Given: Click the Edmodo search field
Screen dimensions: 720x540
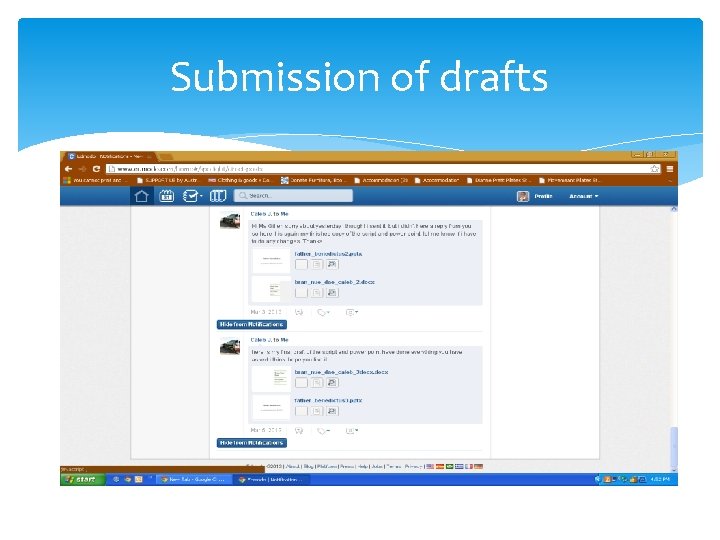Looking at the screenshot, I should click(x=293, y=196).
